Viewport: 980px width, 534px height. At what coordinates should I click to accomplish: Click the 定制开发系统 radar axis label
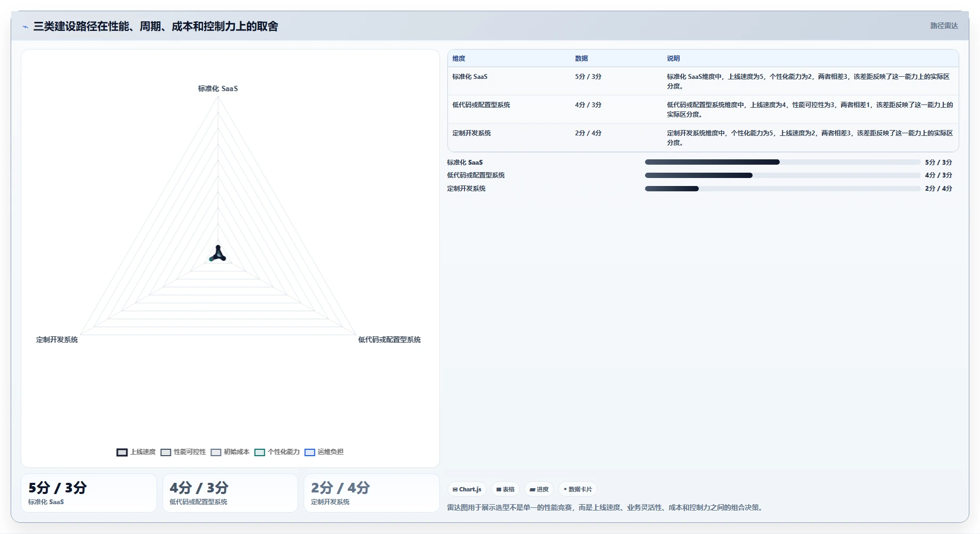57,339
